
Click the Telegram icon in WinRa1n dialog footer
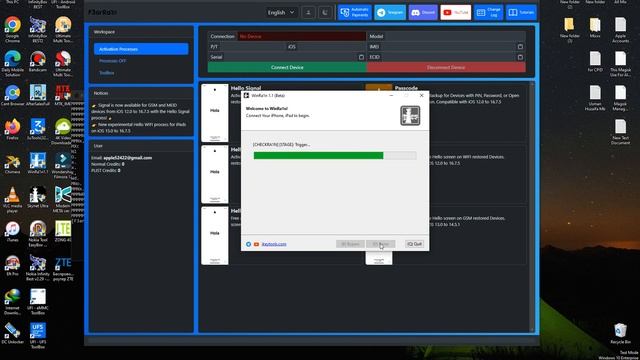point(248,244)
